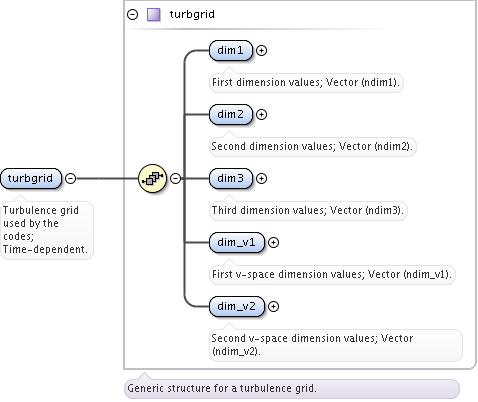
Task: Expand the dim_v2 element
Action: pos(273,306)
